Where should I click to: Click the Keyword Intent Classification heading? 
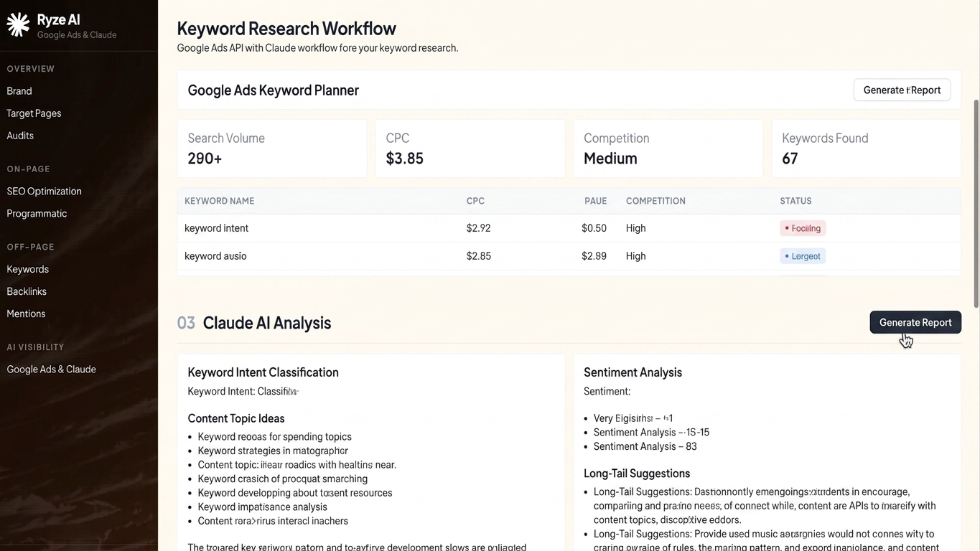[x=263, y=372]
